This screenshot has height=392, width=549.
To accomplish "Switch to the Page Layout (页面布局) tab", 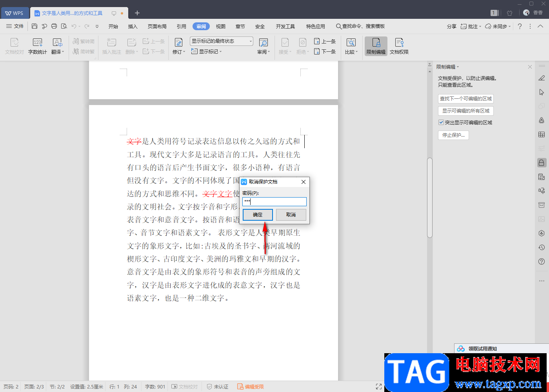I will [157, 26].
